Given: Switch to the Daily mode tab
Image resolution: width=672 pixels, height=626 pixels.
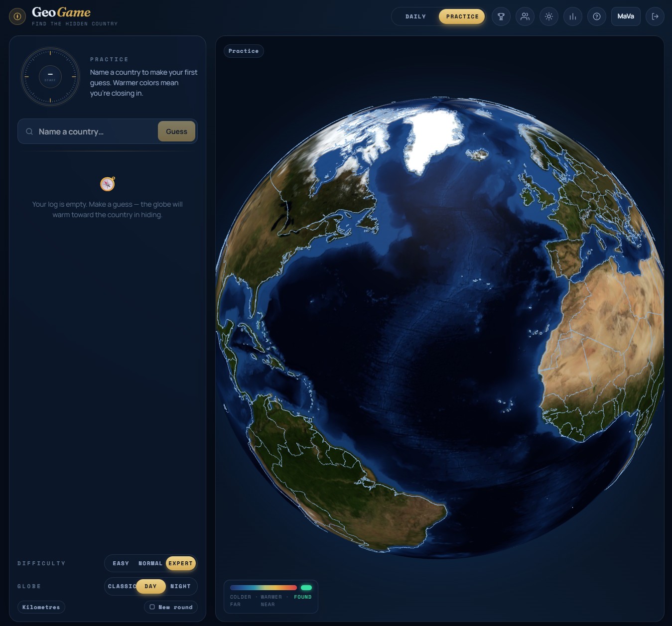Looking at the screenshot, I should click(x=415, y=16).
